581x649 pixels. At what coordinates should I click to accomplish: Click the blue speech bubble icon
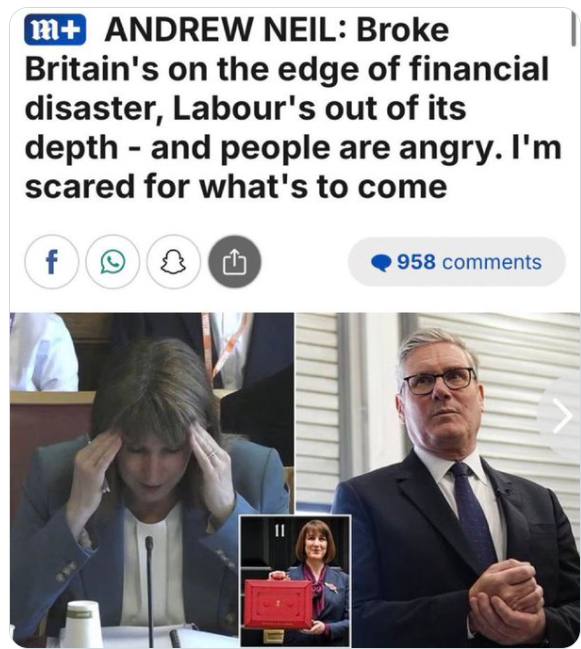coord(381,263)
